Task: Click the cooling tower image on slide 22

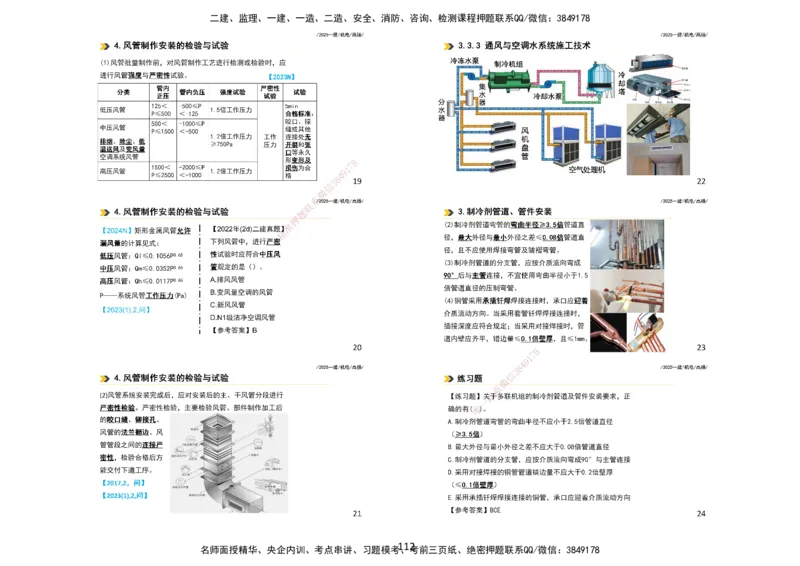Action: click(601, 79)
